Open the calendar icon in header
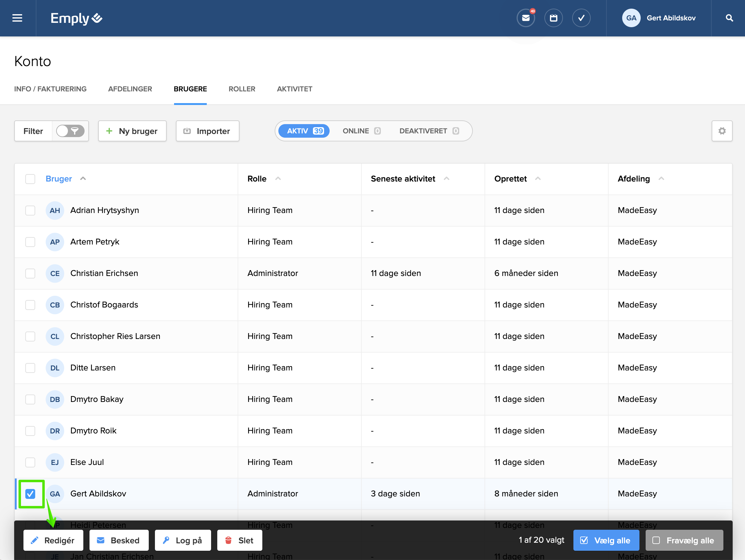745x560 pixels. point(553,18)
